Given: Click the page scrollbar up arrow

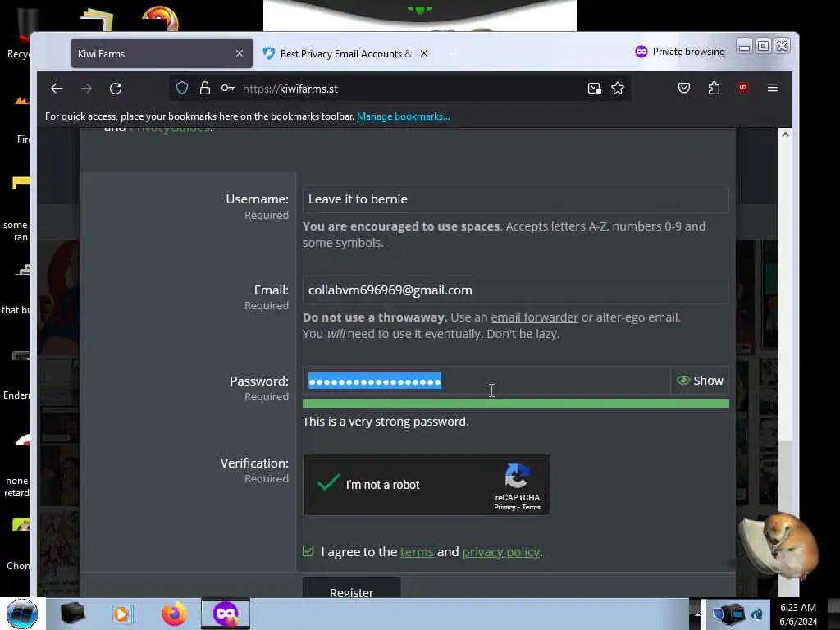Looking at the screenshot, I should (785, 135).
